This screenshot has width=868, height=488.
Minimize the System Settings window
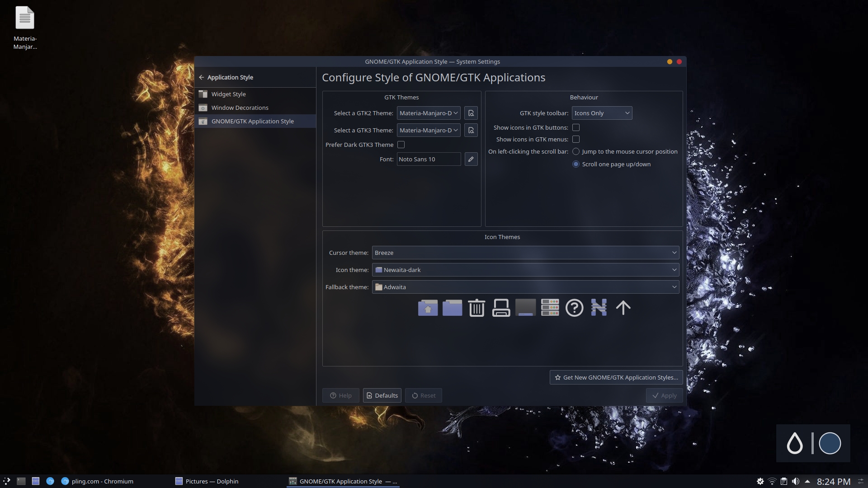[x=670, y=62]
